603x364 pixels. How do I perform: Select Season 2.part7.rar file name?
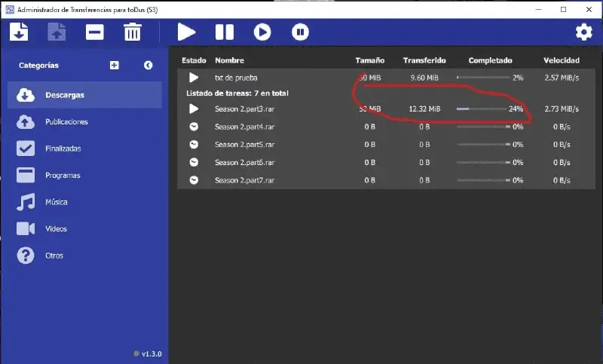coord(244,180)
